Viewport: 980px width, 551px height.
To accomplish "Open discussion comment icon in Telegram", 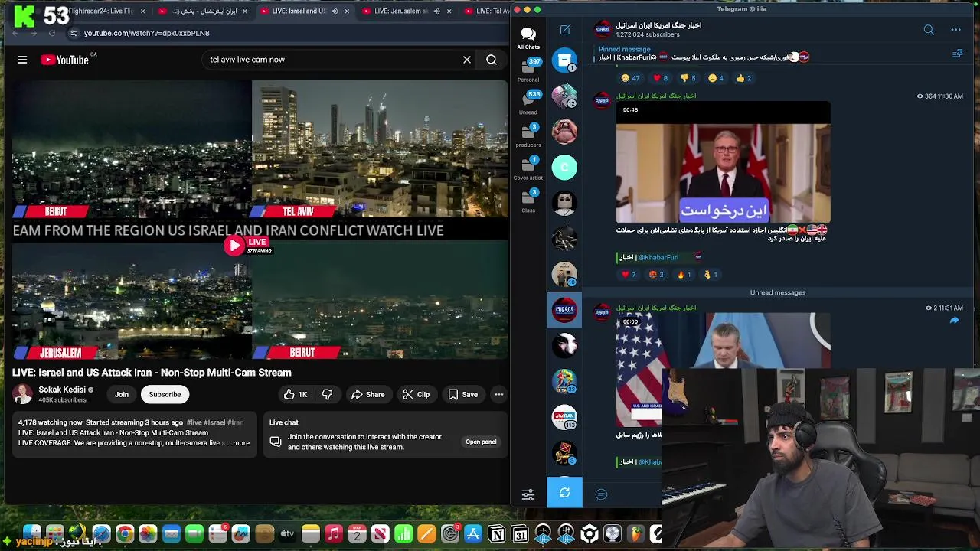I will coord(601,494).
